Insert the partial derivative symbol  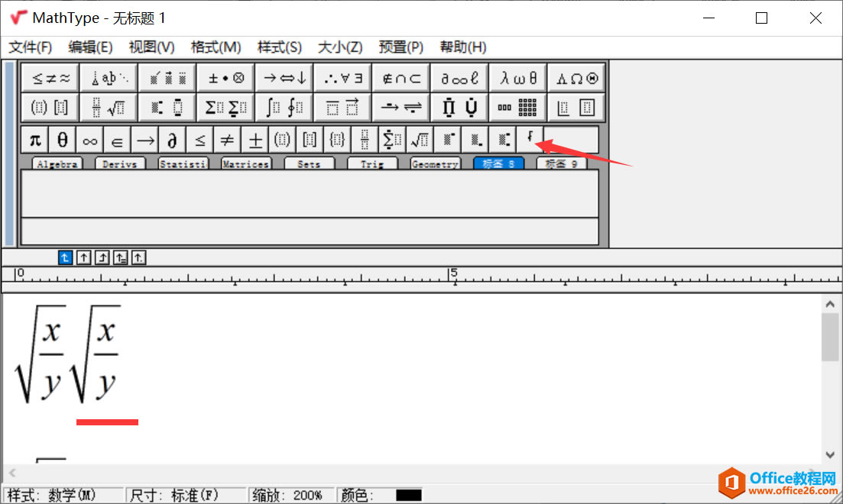pos(172,139)
